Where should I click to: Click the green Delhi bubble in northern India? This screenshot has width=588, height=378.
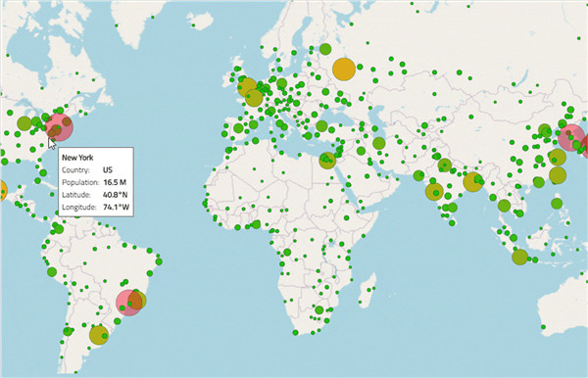[444, 165]
